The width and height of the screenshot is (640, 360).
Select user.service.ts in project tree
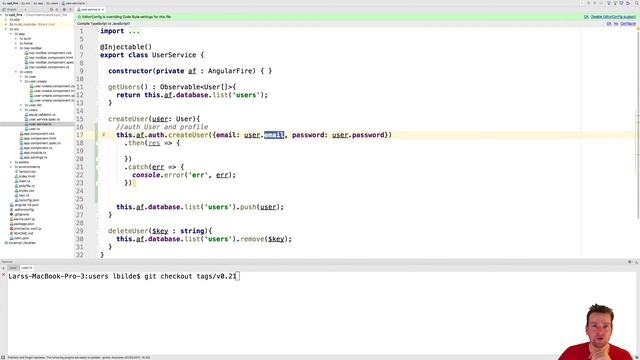pos(38,124)
